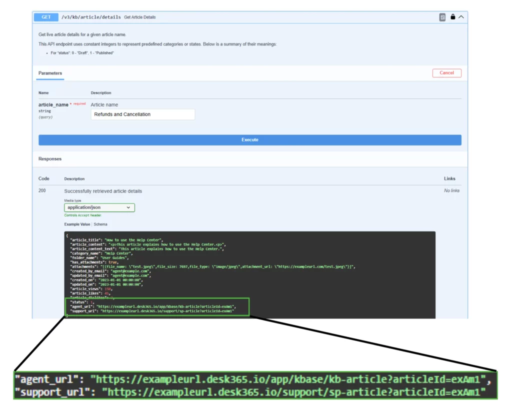Click the Get Article Details summary text
This screenshot has height=420, width=512.
point(140,17)
